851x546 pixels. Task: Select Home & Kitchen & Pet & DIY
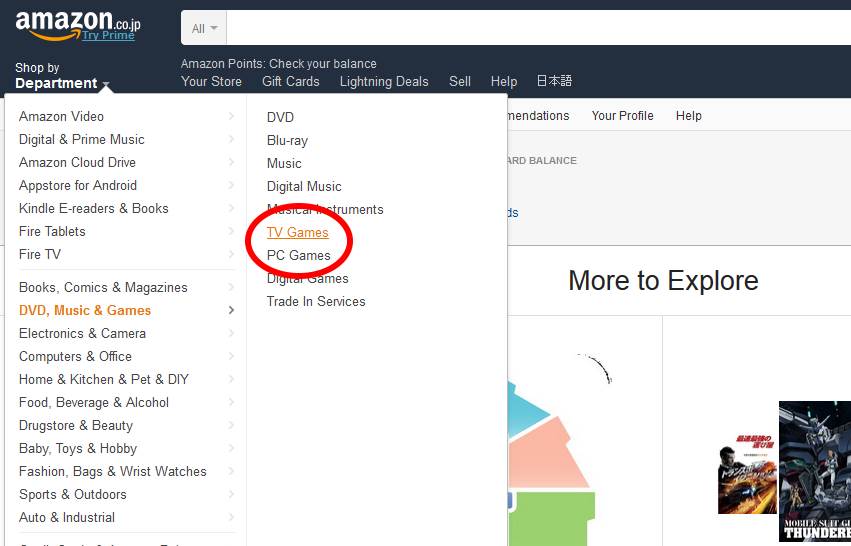click(x=104, y=379)
